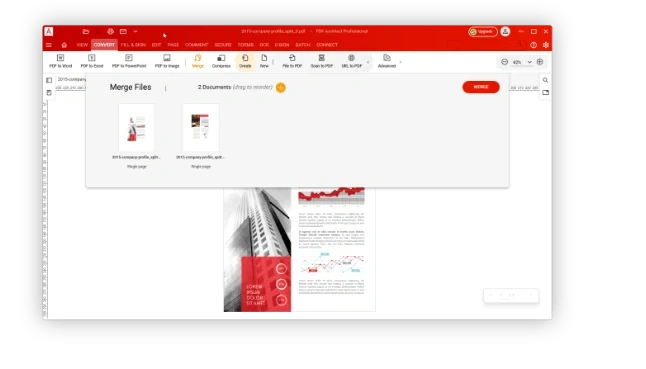Open the Advanced conversion options
This screenshot has width=646, height=369.
click(x=387, y=61)
